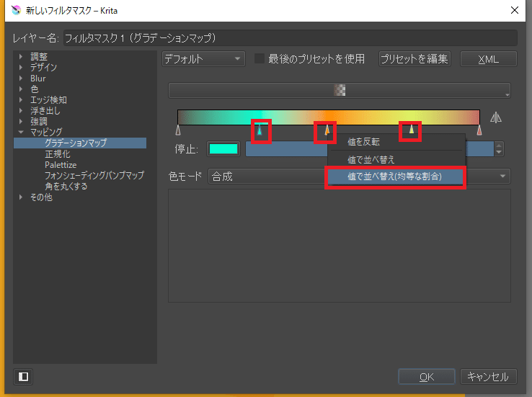532x397 pixels.
Task: Increase stop position with up arrow
Action: tap(499, 146)
